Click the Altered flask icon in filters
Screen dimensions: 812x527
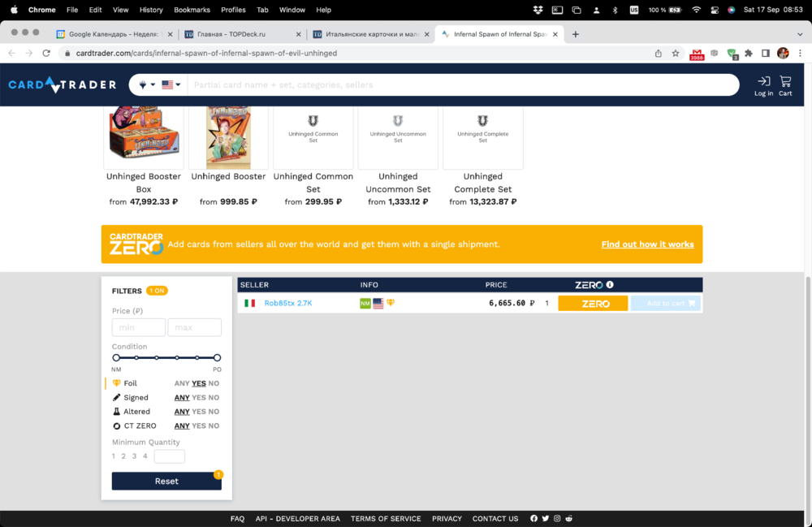(115, 411)
